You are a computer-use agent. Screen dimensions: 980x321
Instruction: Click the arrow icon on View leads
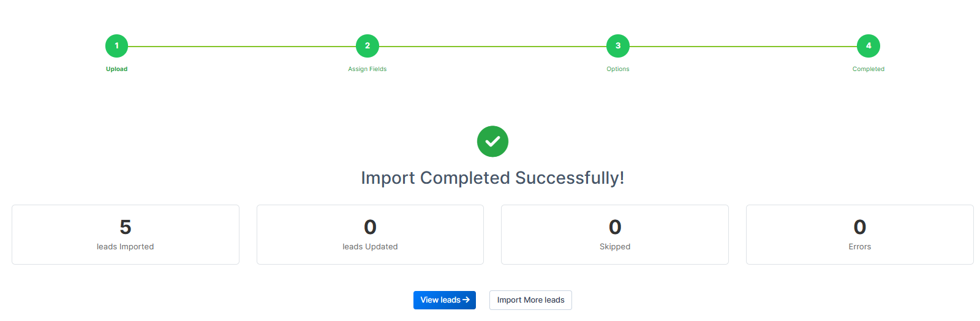[466, 300]
